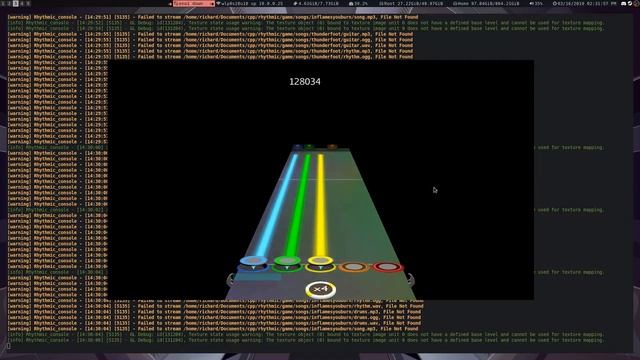Click the wifi status in the top bar

(250, 3)
